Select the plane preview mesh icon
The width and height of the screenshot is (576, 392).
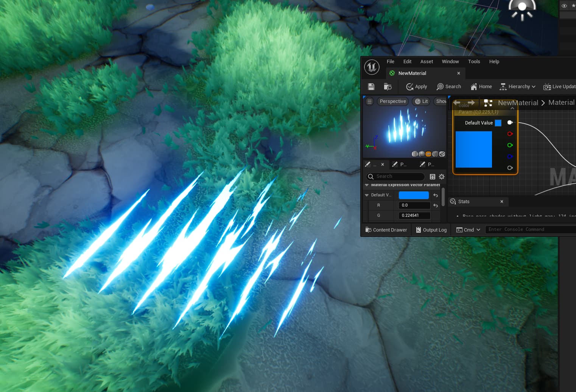click(428, 154)
